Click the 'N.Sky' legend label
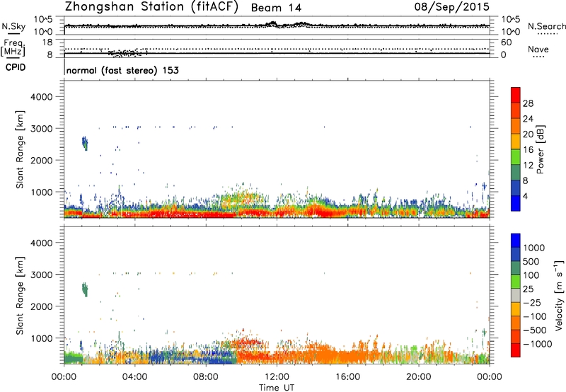The image size is (566, 392). (x=13, y=26)
